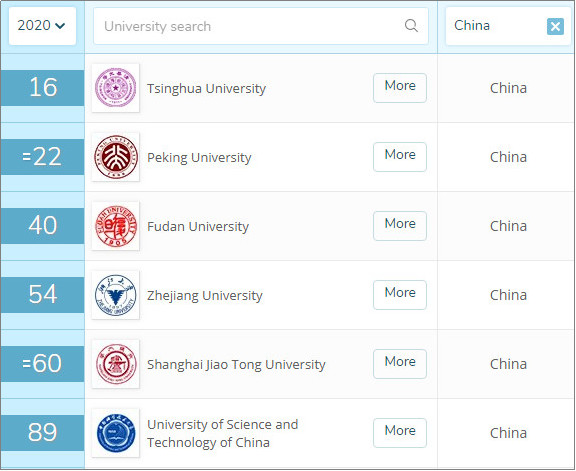
Task: Click the Zhejiang University logo
Action: (x=115, y=295)
